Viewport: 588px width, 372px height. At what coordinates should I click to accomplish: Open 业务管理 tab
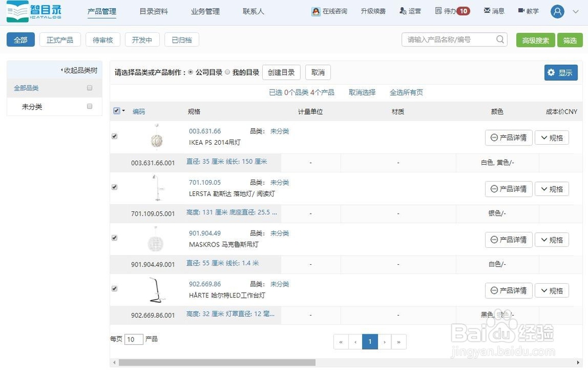pyautogui.click(x=205, y=12)
